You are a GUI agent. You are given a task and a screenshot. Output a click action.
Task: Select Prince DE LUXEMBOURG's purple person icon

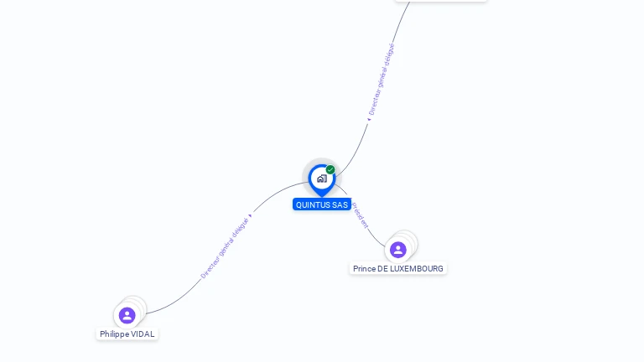398,250
